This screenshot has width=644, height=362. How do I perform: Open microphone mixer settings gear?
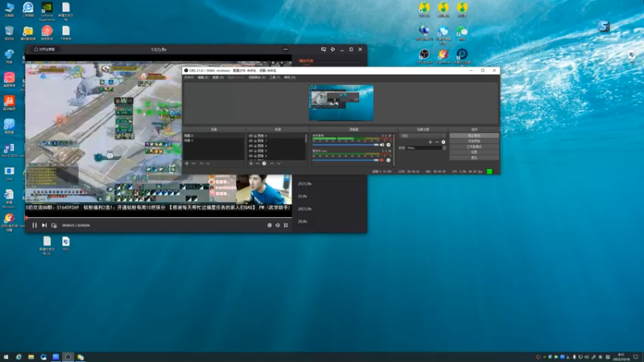[389, 160]
